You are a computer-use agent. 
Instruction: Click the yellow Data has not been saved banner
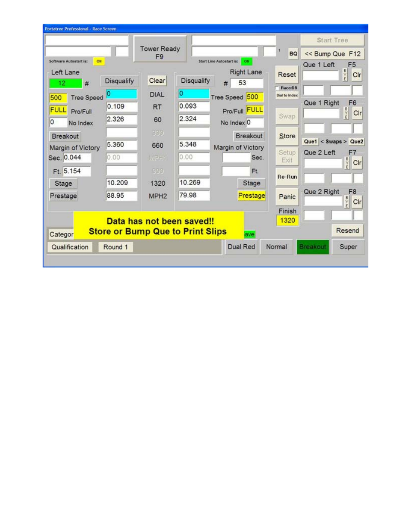[159, 226]
